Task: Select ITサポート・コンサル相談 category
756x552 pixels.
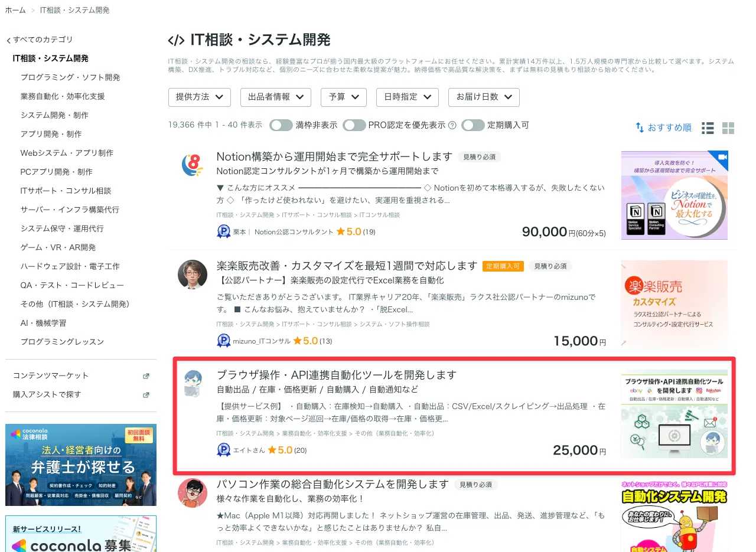Action: click(66, 191)
